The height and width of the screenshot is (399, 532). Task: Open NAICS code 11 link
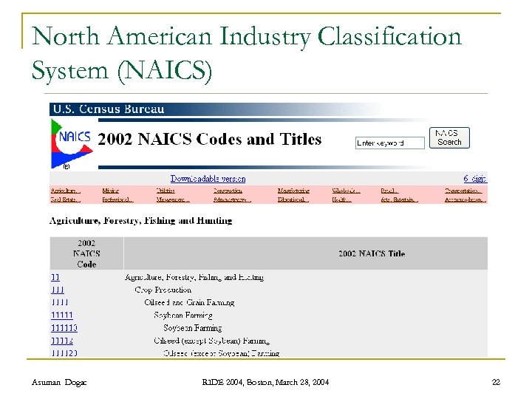click(x=55, y=278)
